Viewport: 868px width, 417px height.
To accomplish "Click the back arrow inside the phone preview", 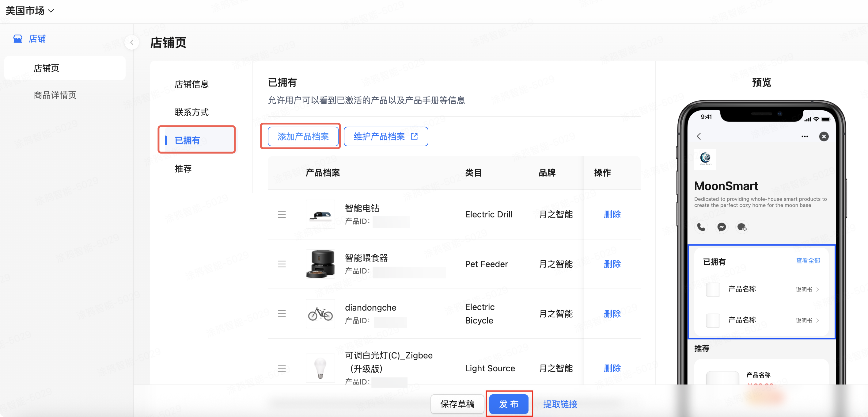I will pos(699,136).
